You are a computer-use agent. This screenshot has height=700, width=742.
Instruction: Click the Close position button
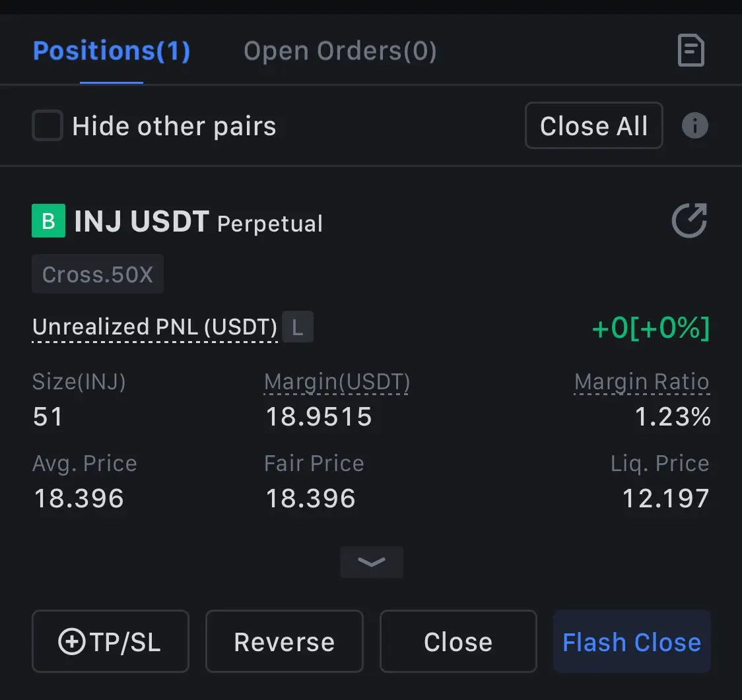pos(458,642)
